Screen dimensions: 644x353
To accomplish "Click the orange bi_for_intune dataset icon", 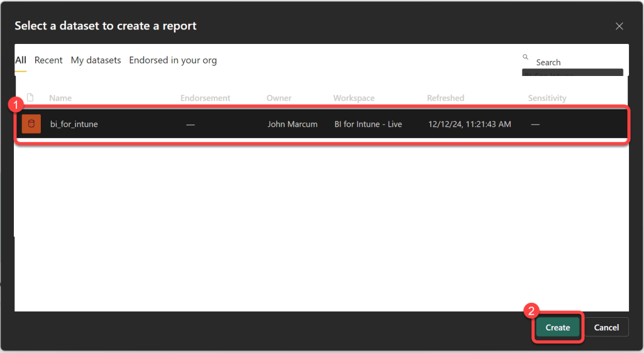I will coord(31,124).
